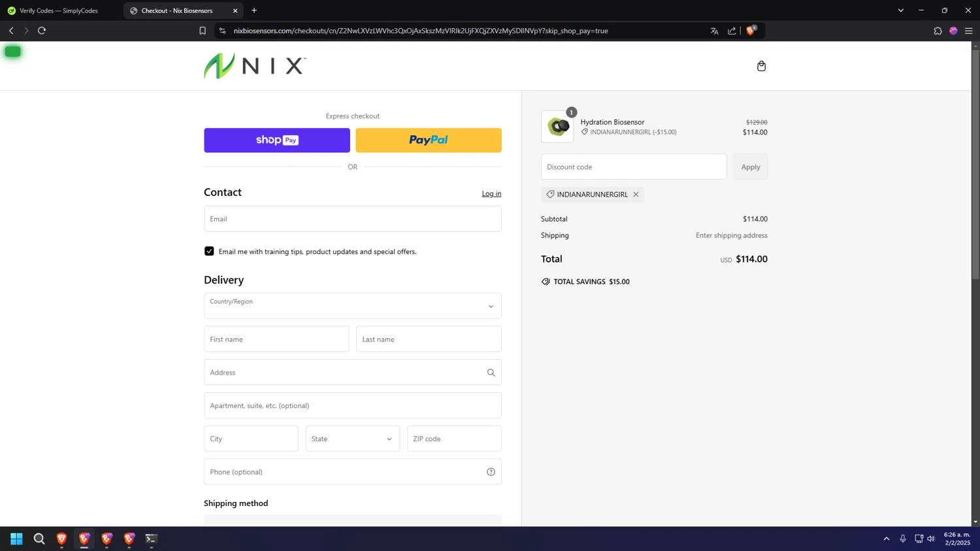Click the browser address bar URL
Viewport: 980px width, 551px height.
coord(421,31)
